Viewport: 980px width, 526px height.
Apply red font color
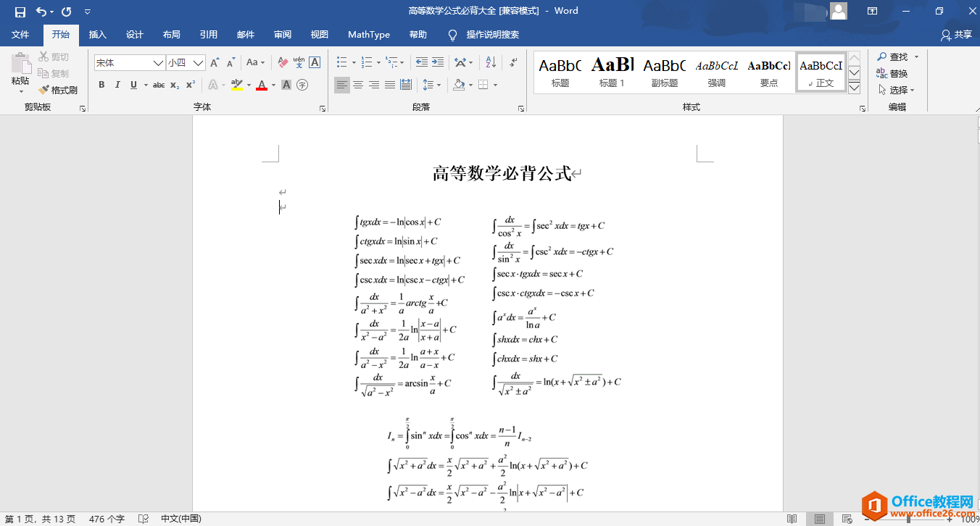262,85
